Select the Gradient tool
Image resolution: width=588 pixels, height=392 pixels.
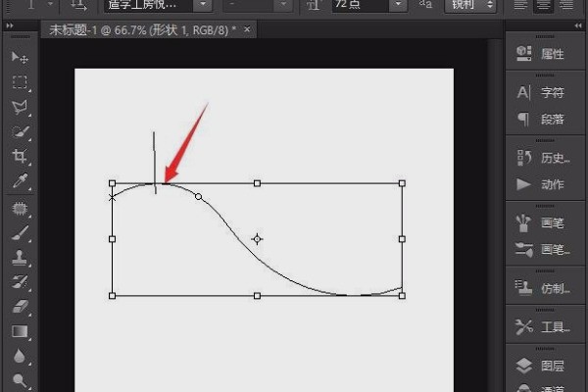pos(20,331)
